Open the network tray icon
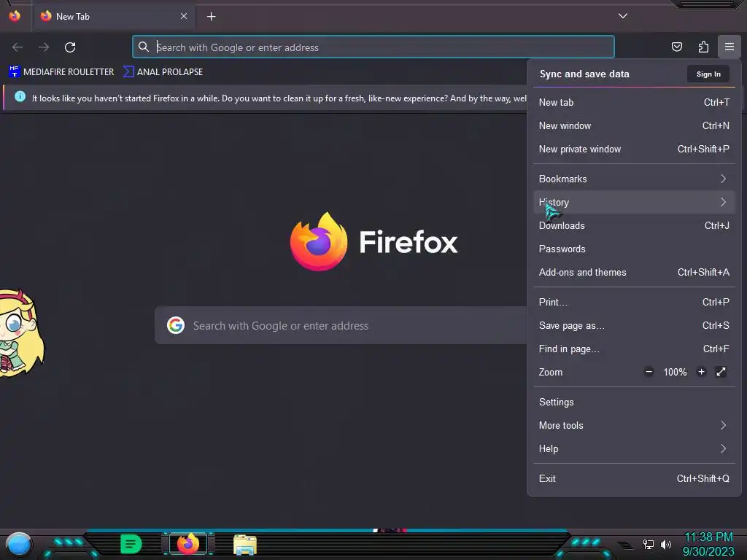This screenshot has height=560, width=747. point(648,544)
